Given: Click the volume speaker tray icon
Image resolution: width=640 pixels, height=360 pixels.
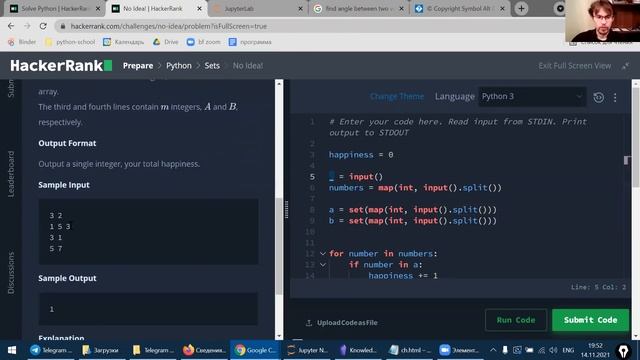Looking at the screenshot, I should point(553,350).
